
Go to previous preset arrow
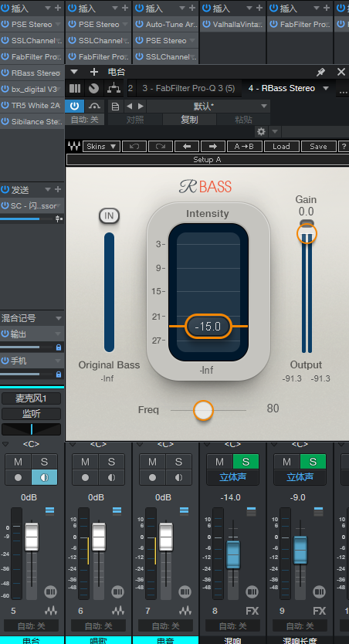(130, 107)
